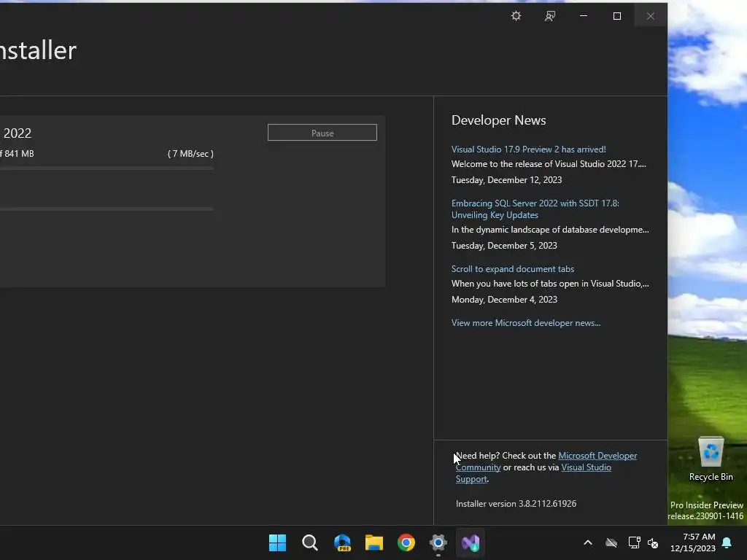747x560 pixels.
Task: Open the clock showing 7:57 AM
Action: 693,542
